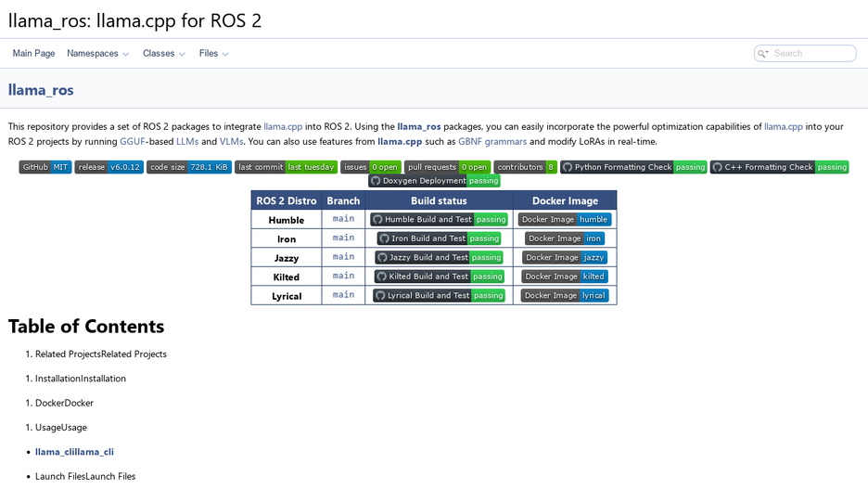Click the Doxygen Deployment passing badge
This screenshot has width=868, height=489.
(x=434, y=181)
